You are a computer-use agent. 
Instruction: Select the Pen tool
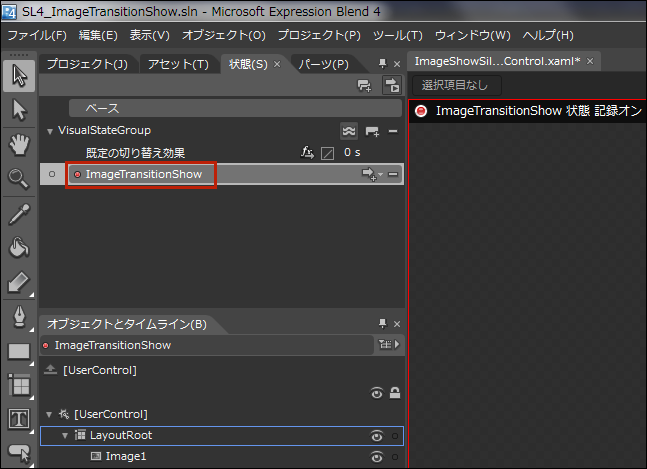(x=19, y=318)
